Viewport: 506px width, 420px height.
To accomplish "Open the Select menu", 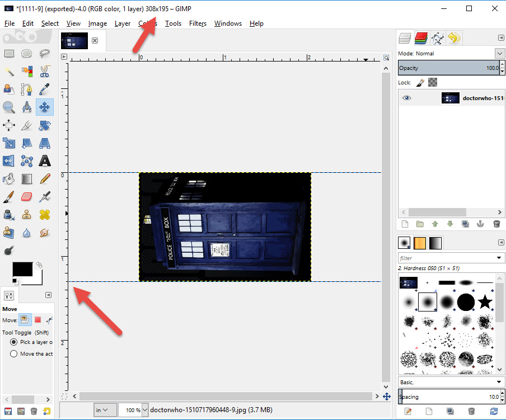I will 50,23.
